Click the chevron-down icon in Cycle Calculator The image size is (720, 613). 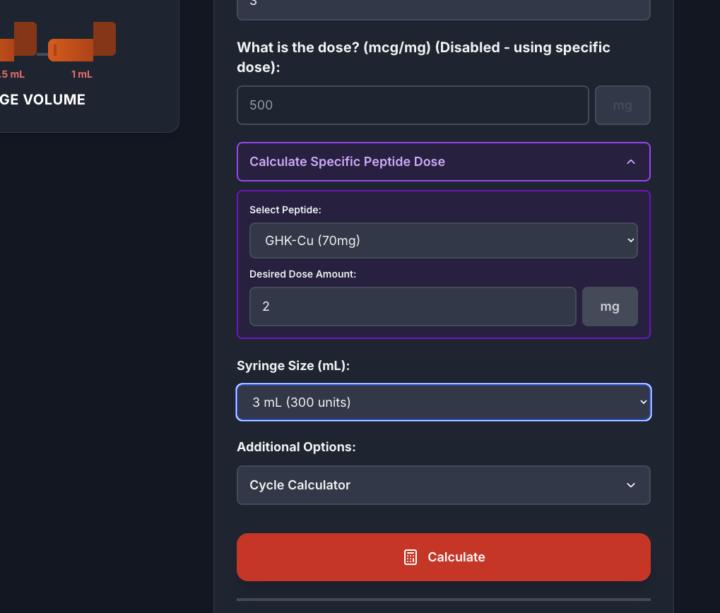[630, 485]
